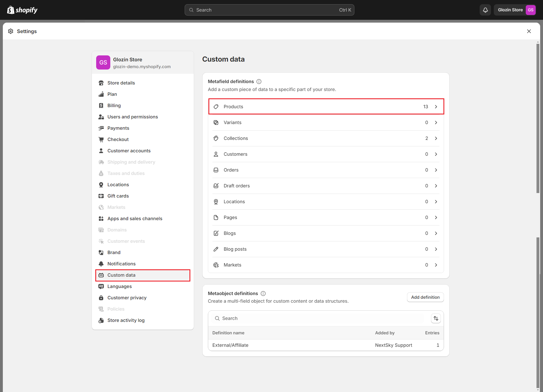Expand the Blog posts row chevron
Screen dimensions: 543x392
[436, 249]
